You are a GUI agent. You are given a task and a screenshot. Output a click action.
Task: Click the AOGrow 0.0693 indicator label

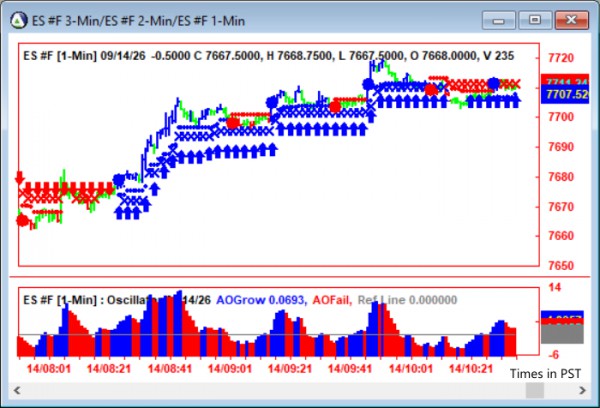click(x=261, y=300)
